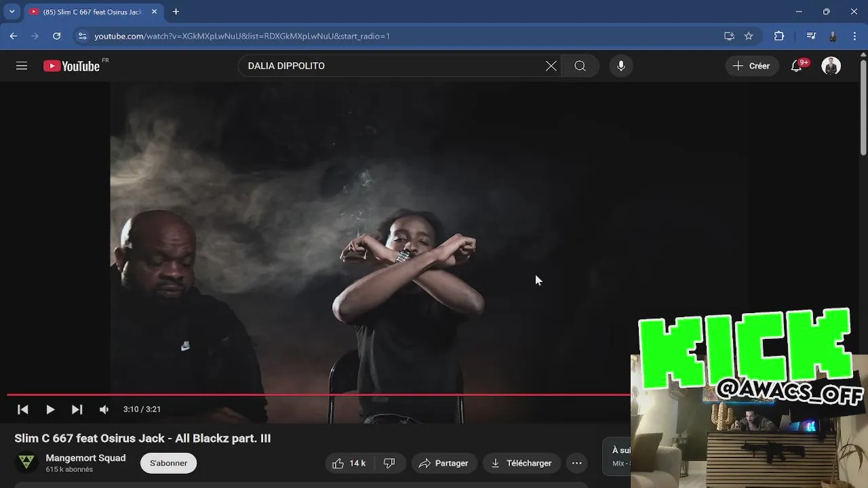This screenshot has height=488, width=868.
Task: Bookmark this page with the star
Action: coord(749,36)
